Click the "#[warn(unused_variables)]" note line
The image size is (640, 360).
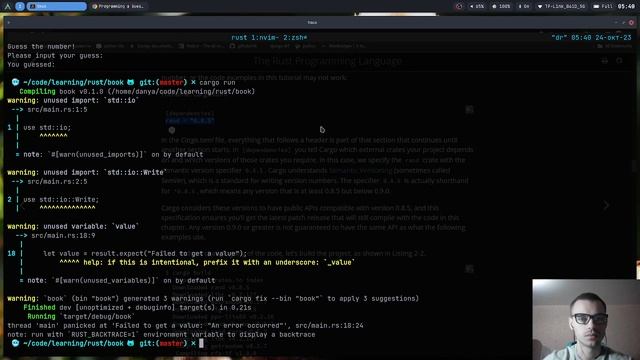coord(117,281)
